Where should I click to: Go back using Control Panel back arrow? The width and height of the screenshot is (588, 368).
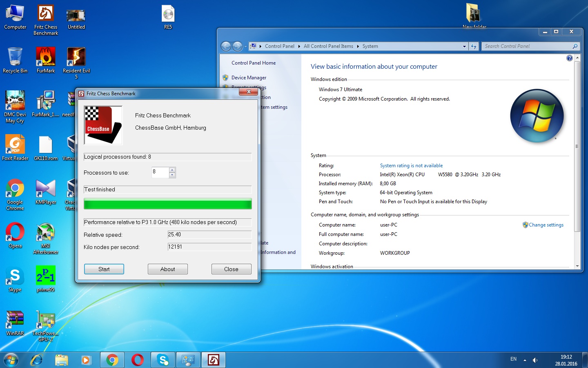coord(226,46)
